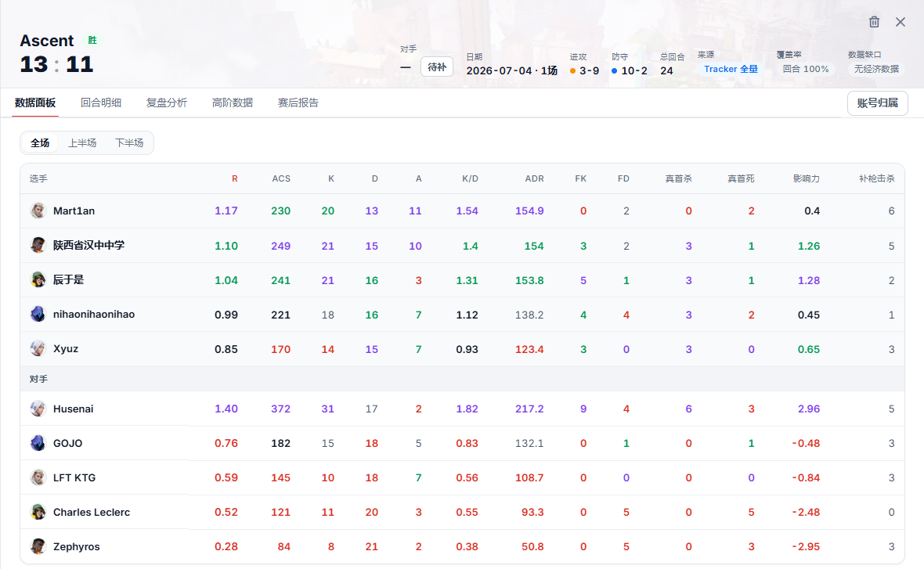Click player name nihaonihaonihao

[x=94, y=315]
